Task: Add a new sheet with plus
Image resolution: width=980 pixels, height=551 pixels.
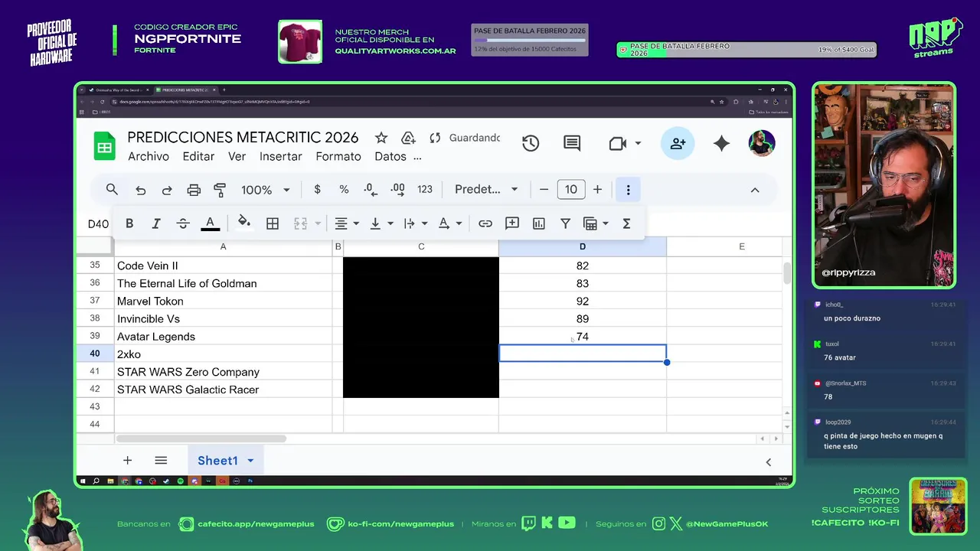Action: [128, 461]
